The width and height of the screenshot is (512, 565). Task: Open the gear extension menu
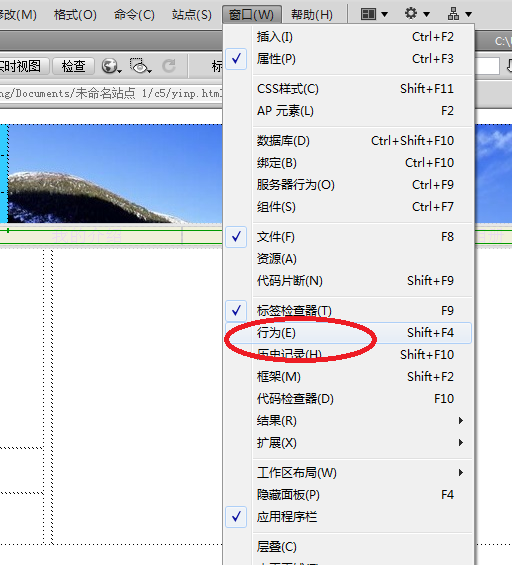tap(417, 14)
